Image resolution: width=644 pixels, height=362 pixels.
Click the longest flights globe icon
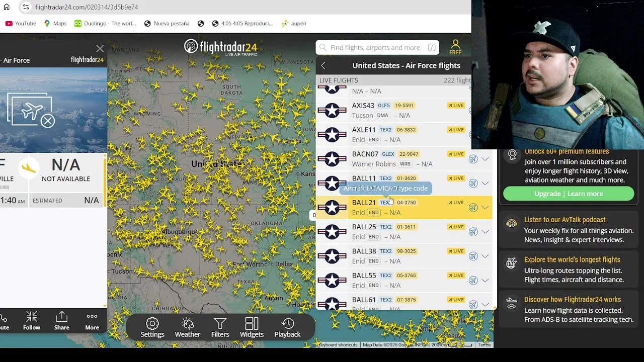[512, 263]
